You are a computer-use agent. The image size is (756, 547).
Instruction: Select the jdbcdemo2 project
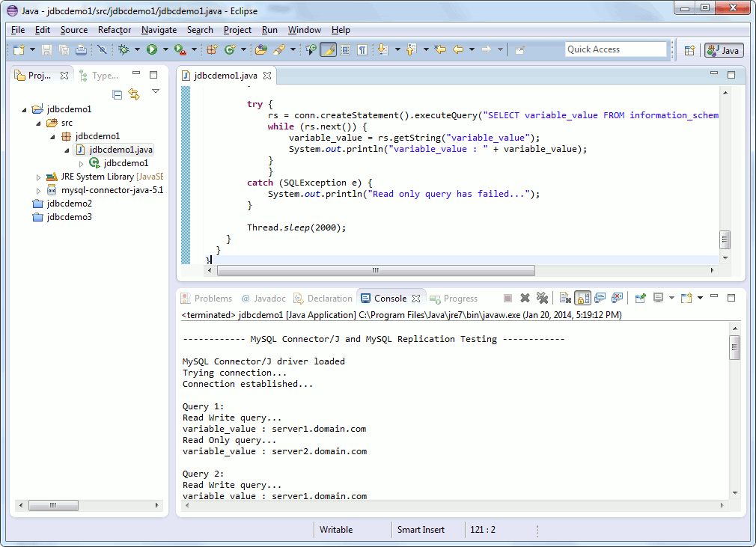click(x=62, y=204)
